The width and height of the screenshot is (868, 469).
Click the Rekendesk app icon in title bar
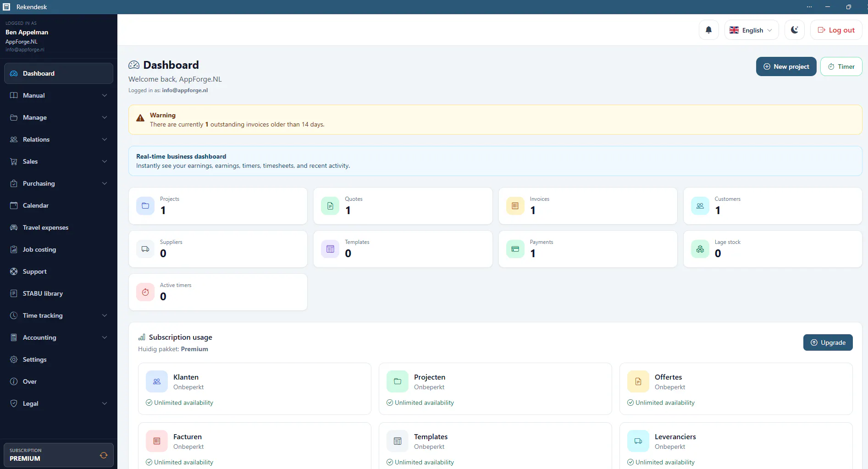click(x=6, y=7)
